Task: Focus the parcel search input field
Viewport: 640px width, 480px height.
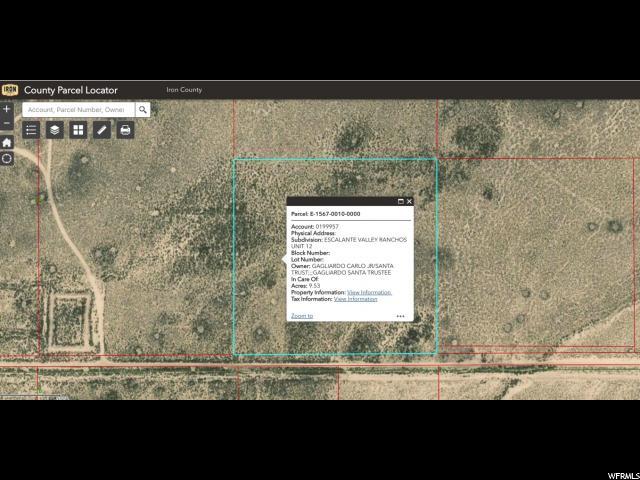Action: [78, 109]
